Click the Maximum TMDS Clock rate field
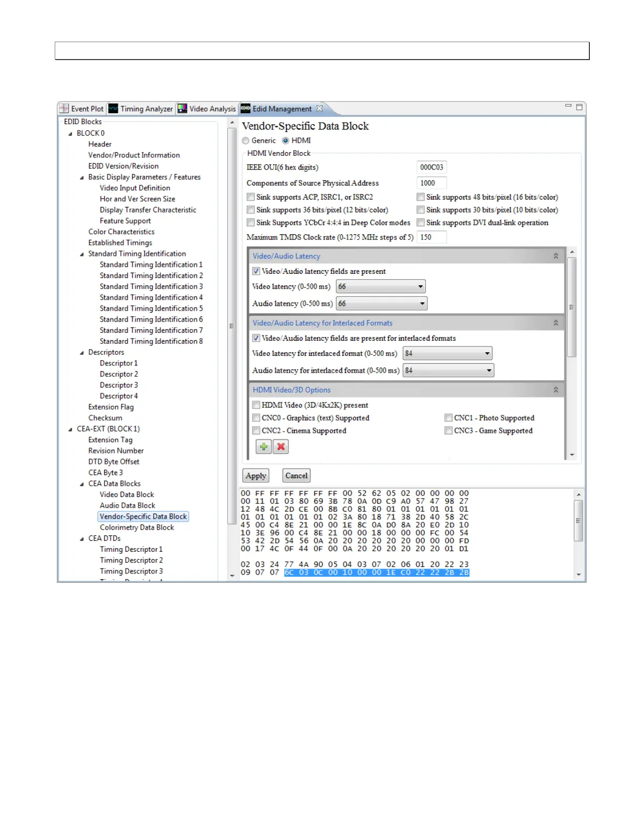This screenshot has height=834, width=644. pyautogui.click(x=431, y=237)
